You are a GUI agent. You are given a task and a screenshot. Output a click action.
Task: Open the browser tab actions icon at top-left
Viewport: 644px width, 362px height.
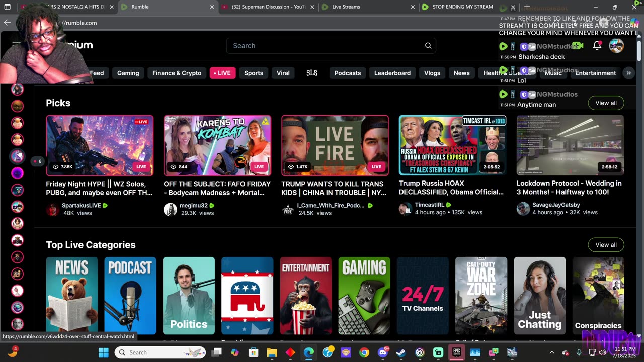[x=7, y=7]
